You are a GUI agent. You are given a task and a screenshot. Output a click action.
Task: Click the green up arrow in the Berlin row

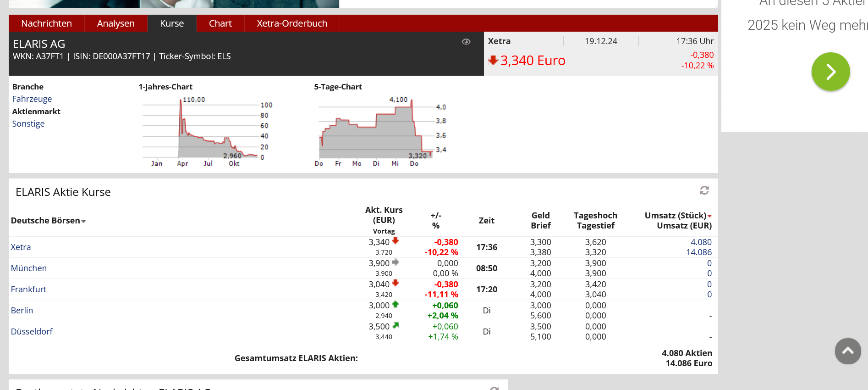(x=396, y=304)
